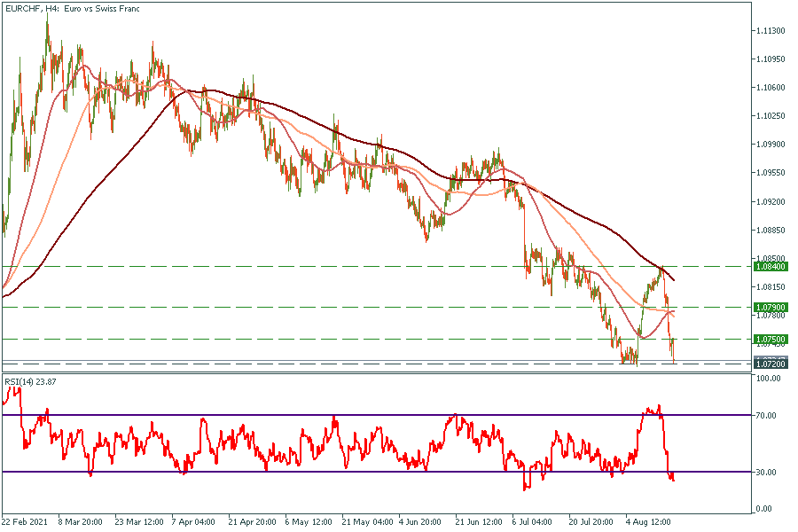
Task: Click the 1.08850 price axis value
Action: (x=770, y=230)
